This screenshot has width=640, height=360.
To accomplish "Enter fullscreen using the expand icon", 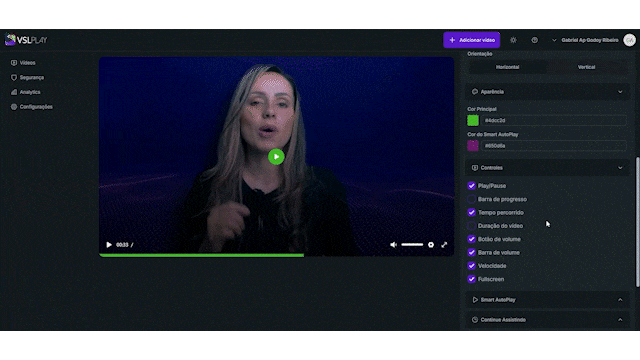I will click(x=444, y=244).
